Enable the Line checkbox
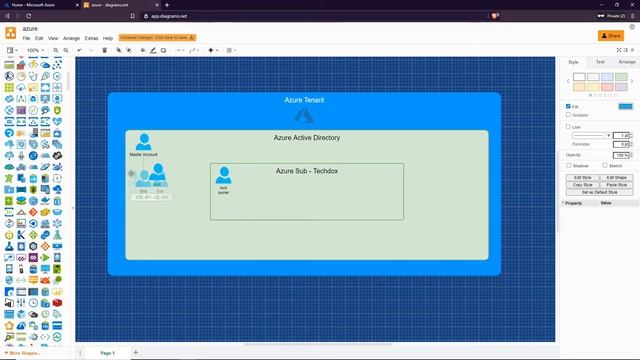 pos(568,127)
